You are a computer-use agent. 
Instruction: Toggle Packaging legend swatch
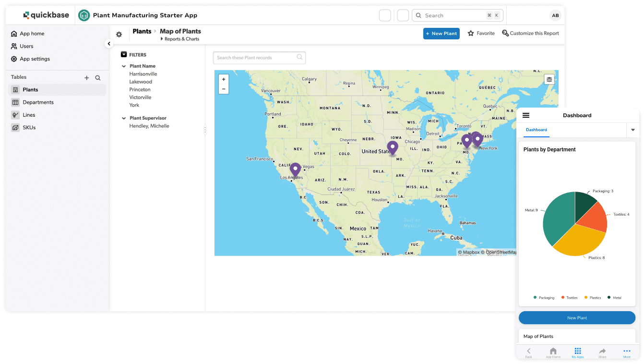pos(535,298)
